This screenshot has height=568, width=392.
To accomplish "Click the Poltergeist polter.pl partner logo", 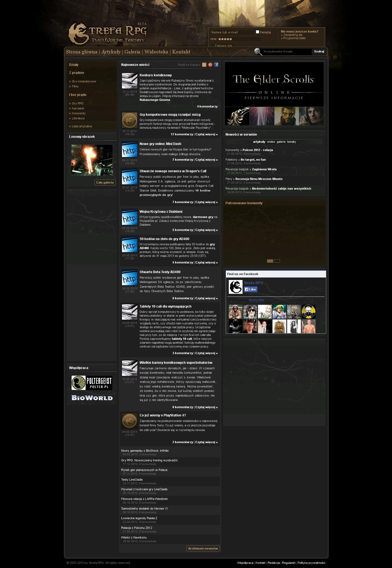I will [92, 383].
